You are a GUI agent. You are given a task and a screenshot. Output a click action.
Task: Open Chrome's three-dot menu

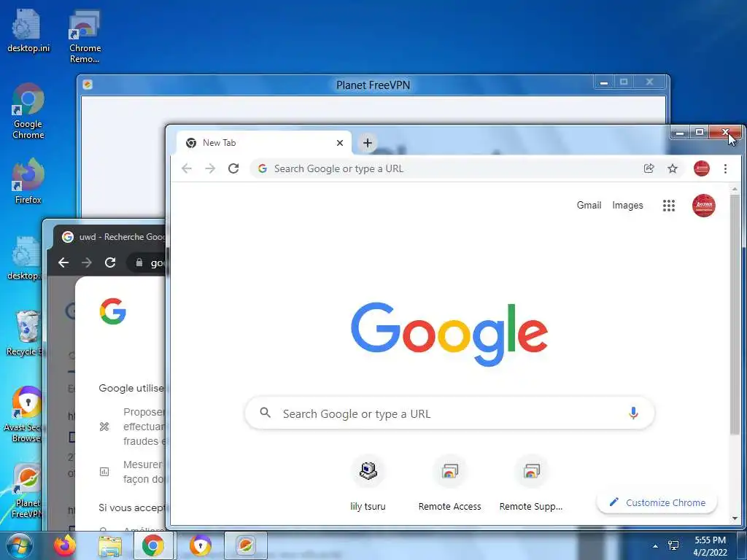click(725, 168)
